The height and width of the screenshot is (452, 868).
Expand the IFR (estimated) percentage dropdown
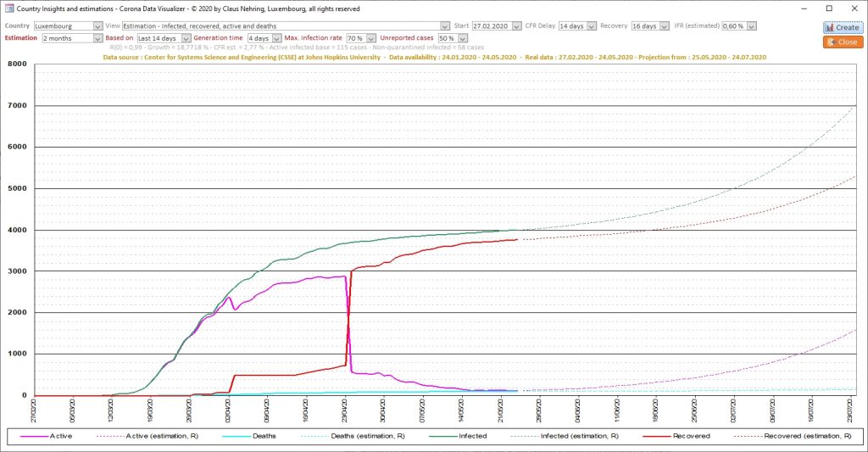click(750, 26)
